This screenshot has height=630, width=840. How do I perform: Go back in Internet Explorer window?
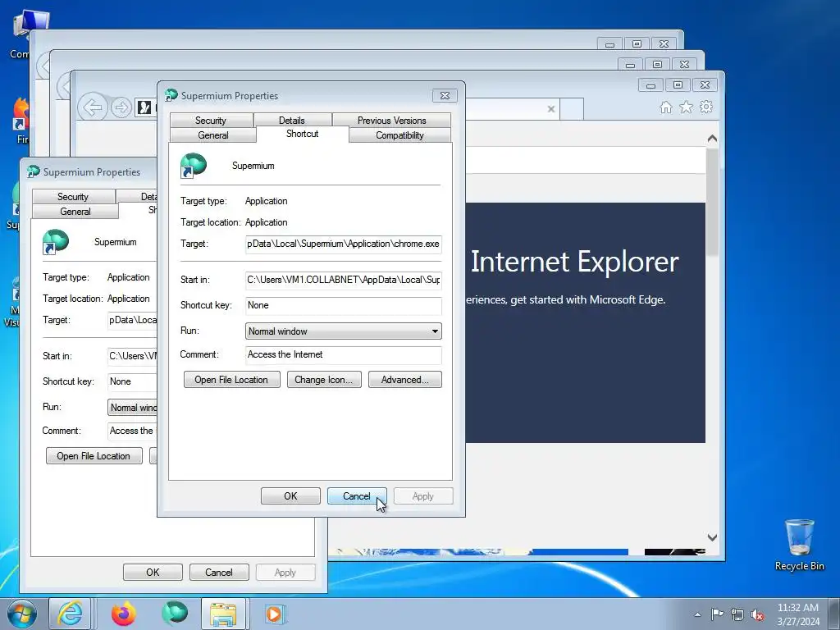click(x=92, y=107)
